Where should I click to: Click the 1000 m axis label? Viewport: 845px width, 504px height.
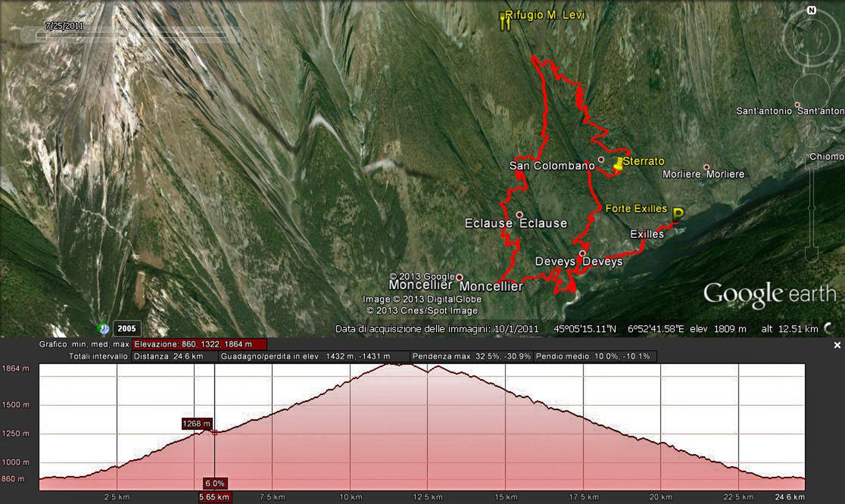pos(16,462)
